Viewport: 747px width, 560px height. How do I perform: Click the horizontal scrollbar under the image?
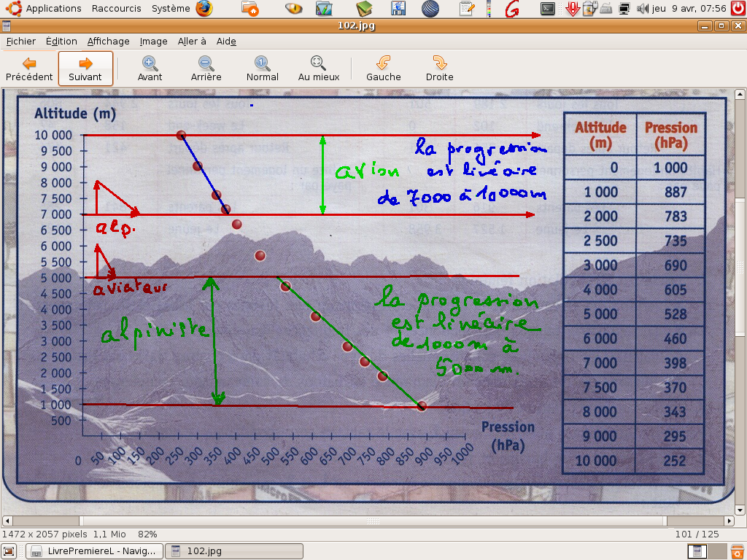[373, 521]
